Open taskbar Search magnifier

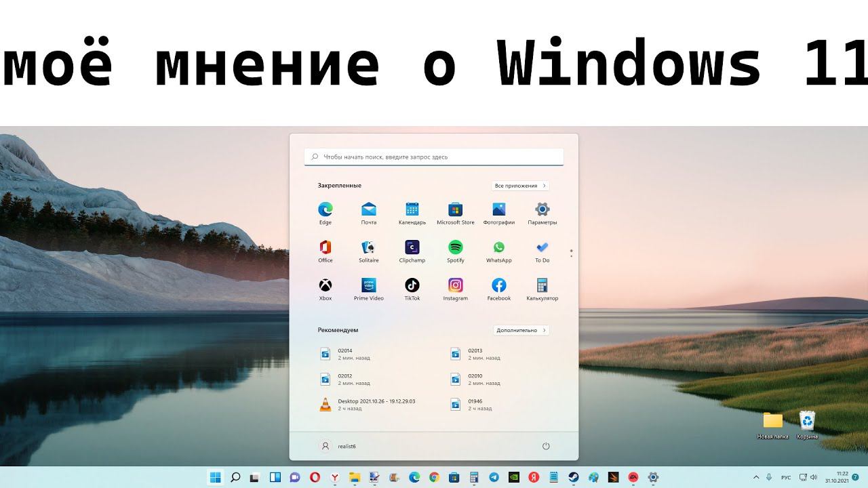click(235, 477)
